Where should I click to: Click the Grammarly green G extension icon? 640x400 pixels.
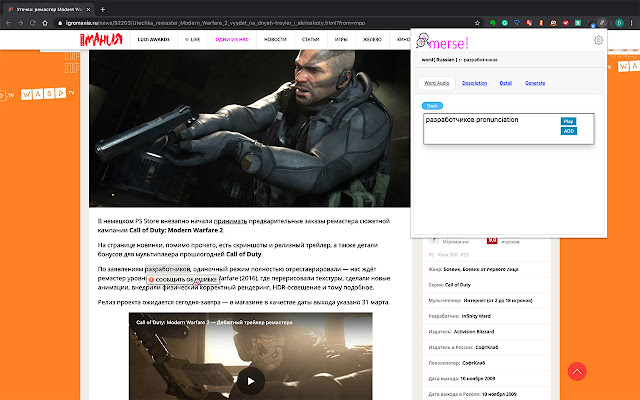click(505, 23)
